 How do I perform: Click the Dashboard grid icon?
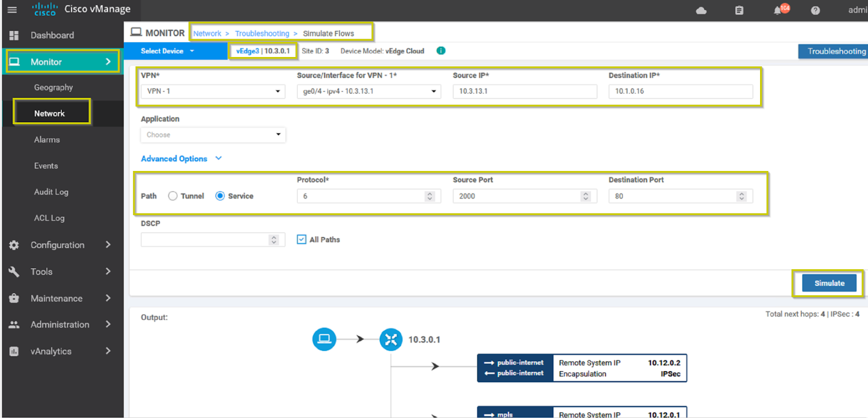click(x=14, y=35)
